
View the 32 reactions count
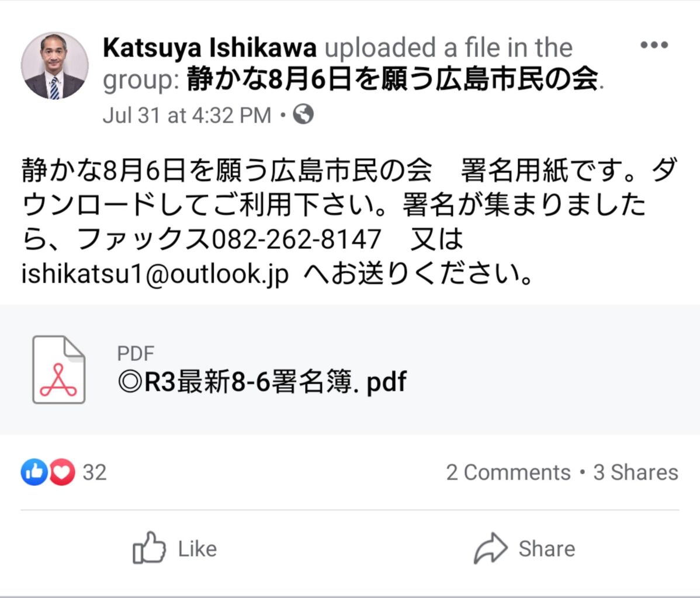tap(95, 472)
